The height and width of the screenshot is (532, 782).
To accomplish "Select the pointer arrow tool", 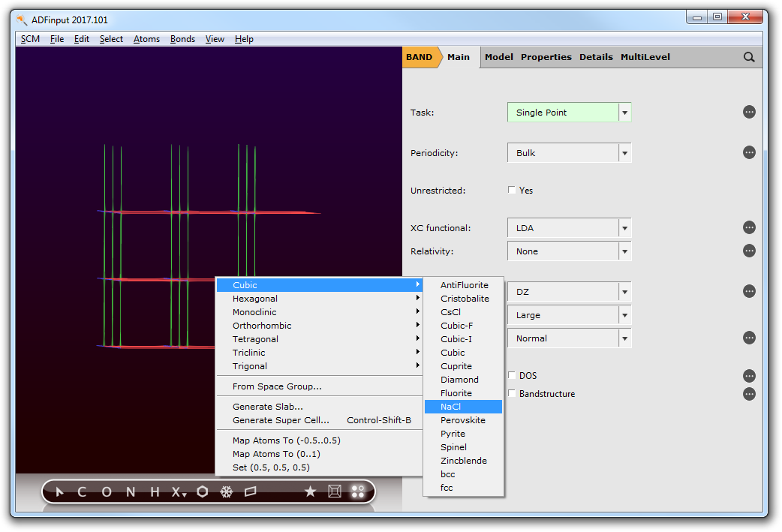I will (60, 492).
